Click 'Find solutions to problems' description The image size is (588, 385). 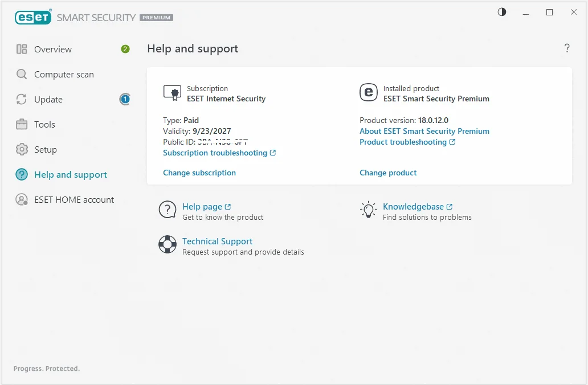[427, 217]
